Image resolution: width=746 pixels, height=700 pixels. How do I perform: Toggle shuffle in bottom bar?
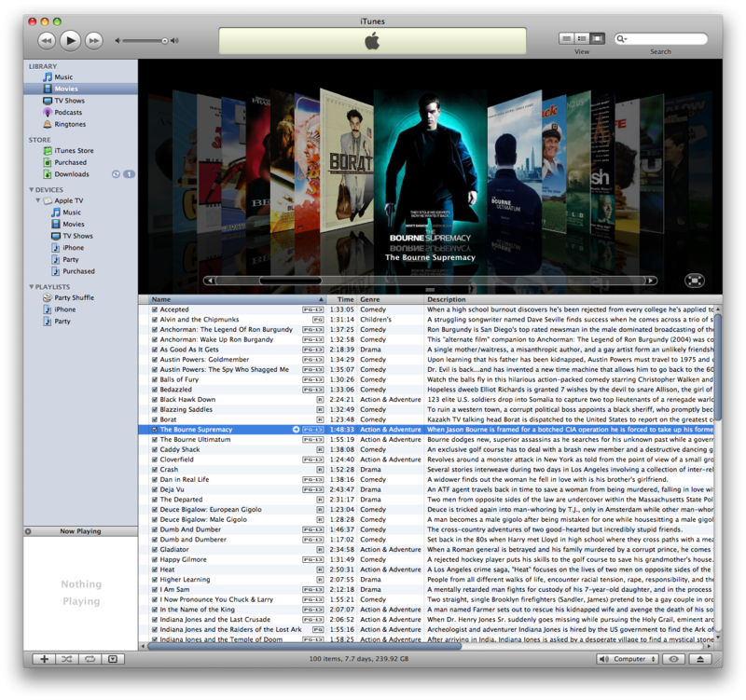click(67, 659)
